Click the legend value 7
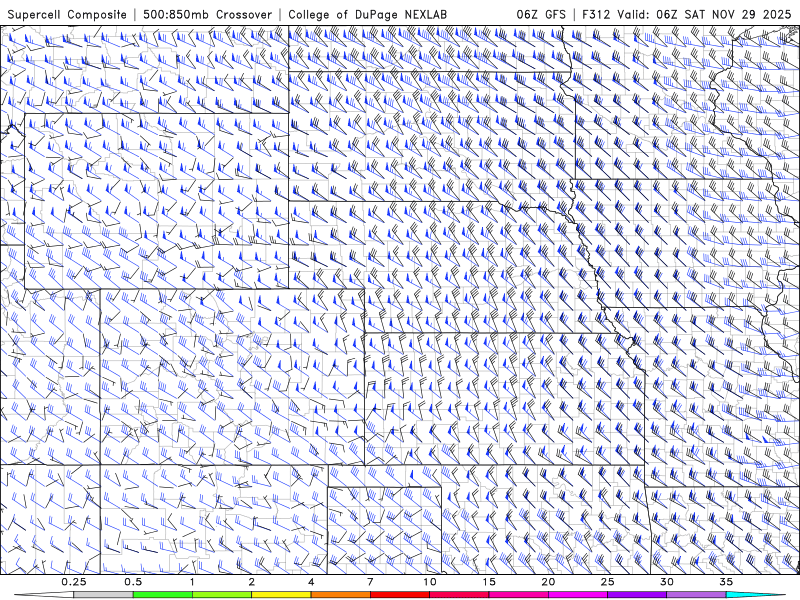 click(x=370, y=582)
